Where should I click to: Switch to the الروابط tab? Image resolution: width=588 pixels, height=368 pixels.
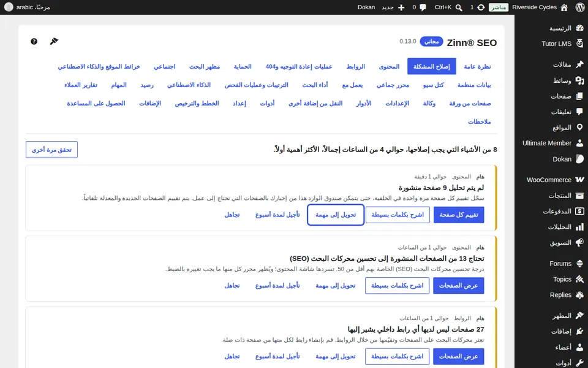coord(355,66)
